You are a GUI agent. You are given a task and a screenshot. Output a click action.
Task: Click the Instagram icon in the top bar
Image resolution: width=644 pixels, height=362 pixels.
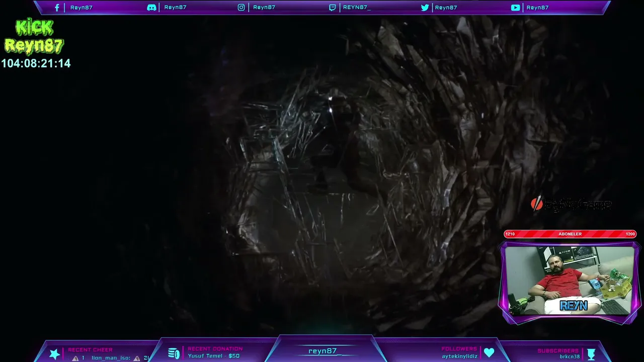241,8
